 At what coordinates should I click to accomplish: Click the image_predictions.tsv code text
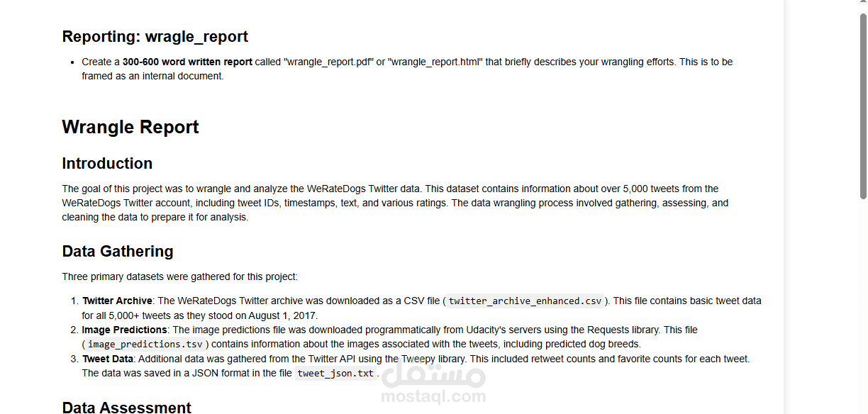146,344
